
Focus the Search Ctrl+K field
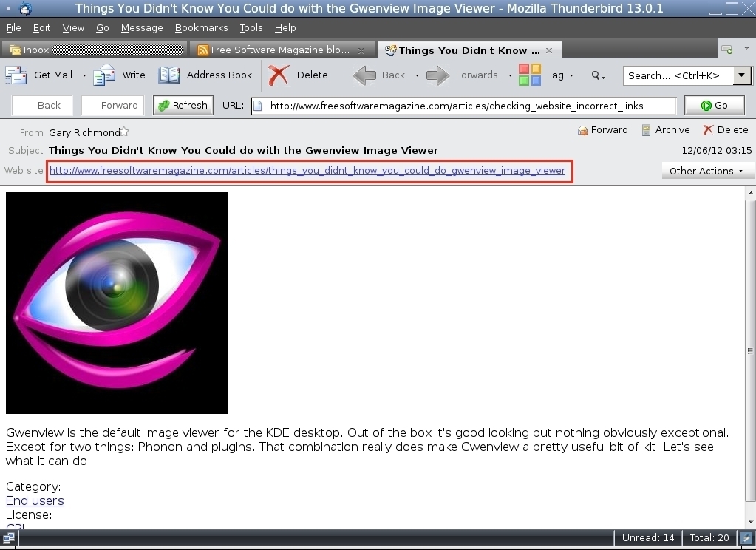coord(678,75)
